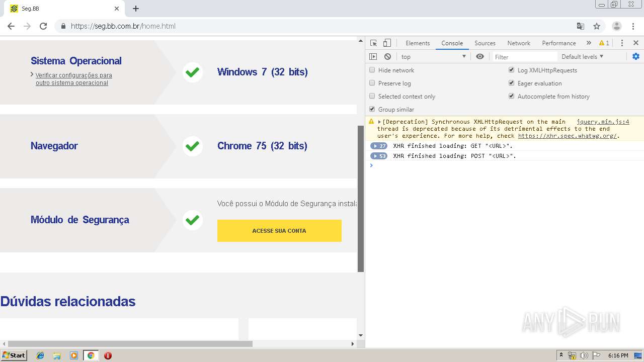Open the Verificar configurações para outro sistema link
Screen dimensions: 644x362
pyautogui.click(x=73, y=79)
